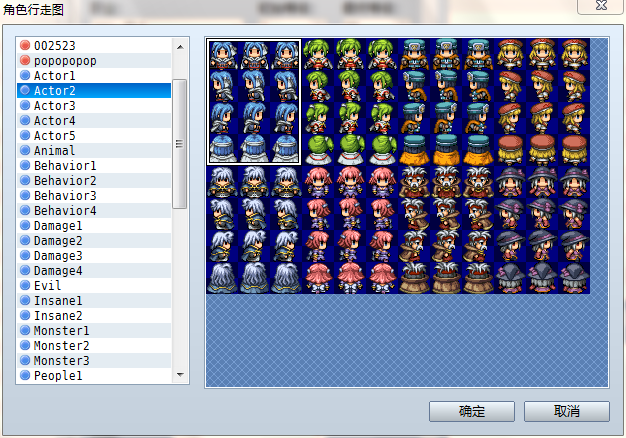
Task: Click the blue icon beside Evil
Action: [25, 285]
